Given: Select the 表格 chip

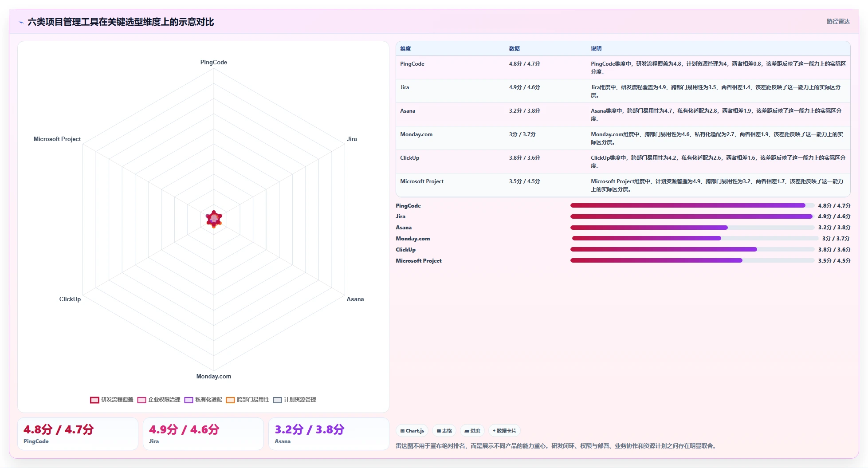Looking at the screenshot, I should [444, 431].
